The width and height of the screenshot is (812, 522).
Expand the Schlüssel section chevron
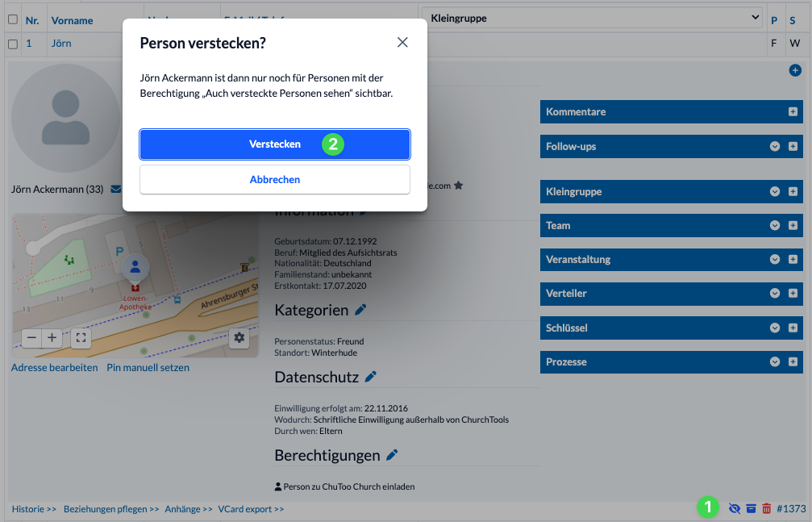click(775, 328)
